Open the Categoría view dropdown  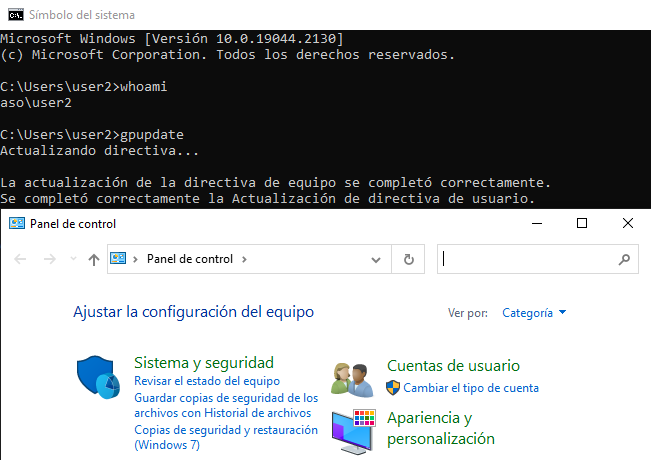click(x=534, y=313)
